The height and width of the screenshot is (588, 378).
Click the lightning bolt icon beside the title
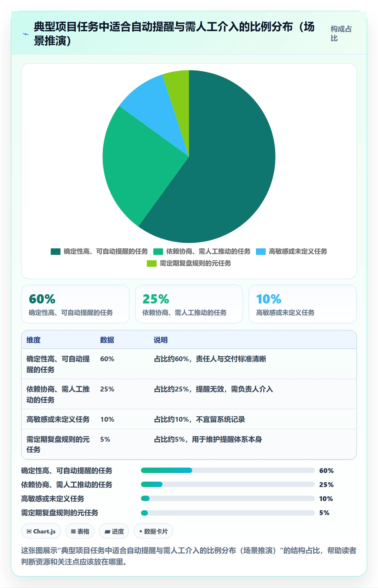click(x=26, y=34)
